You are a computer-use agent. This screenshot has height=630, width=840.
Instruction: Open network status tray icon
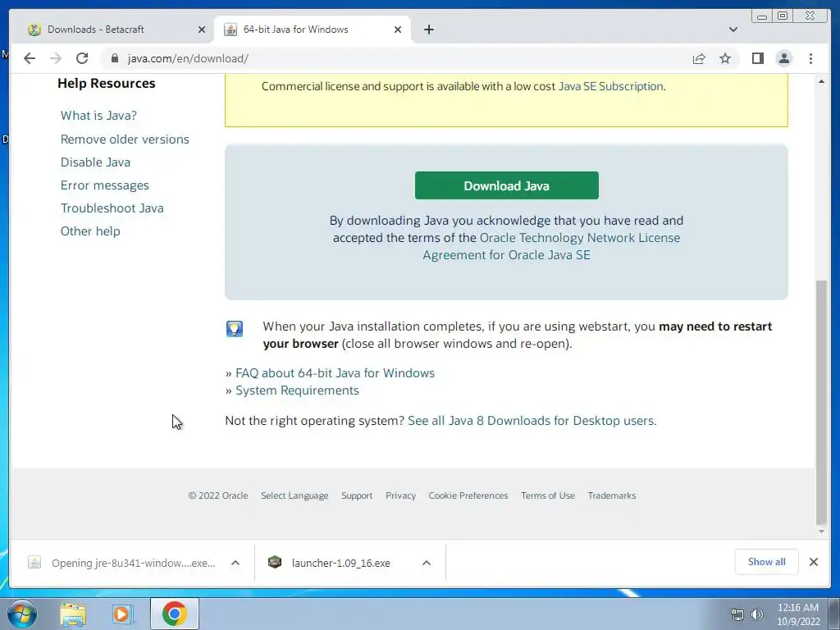pyautogui.click(x=737, y=614)
